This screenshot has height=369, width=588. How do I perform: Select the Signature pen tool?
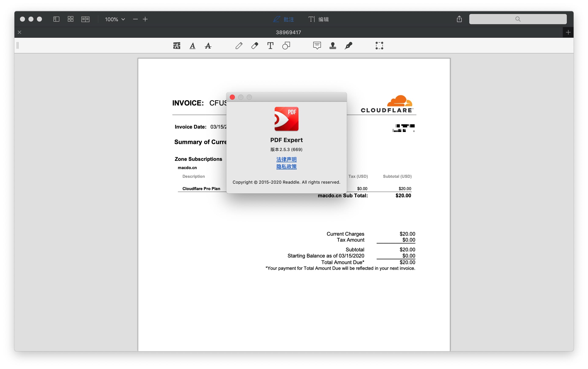point(348,46)
